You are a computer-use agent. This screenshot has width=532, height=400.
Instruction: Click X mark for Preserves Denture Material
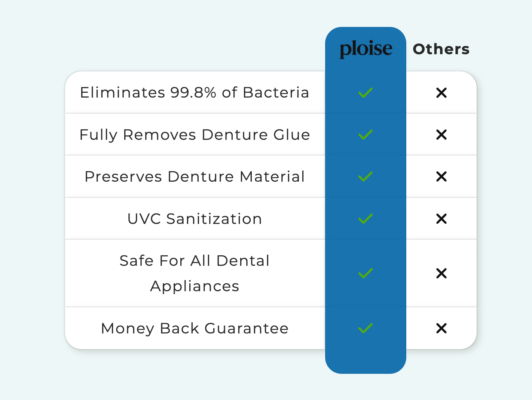[441, 176]
